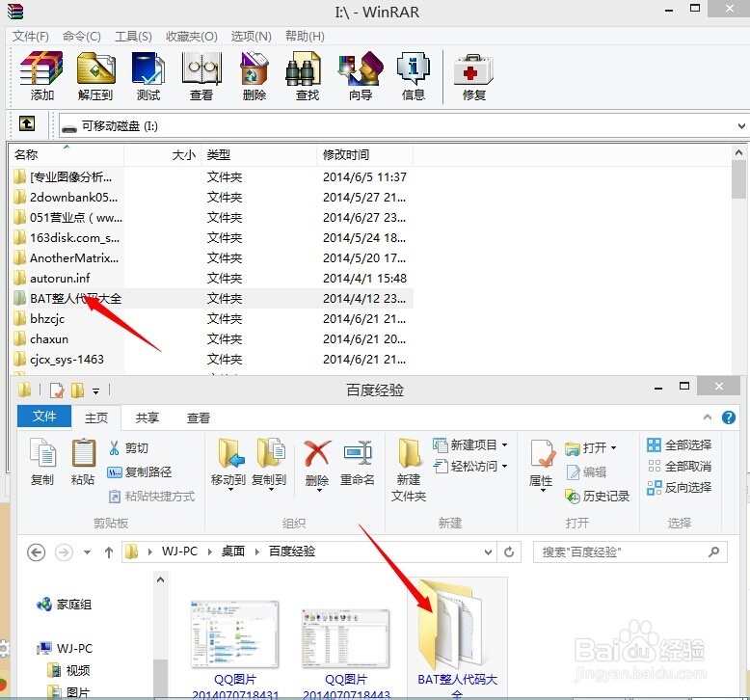Sort by Type (类型) column header
The width and height of the screenshot is (750, 700).
258,155
